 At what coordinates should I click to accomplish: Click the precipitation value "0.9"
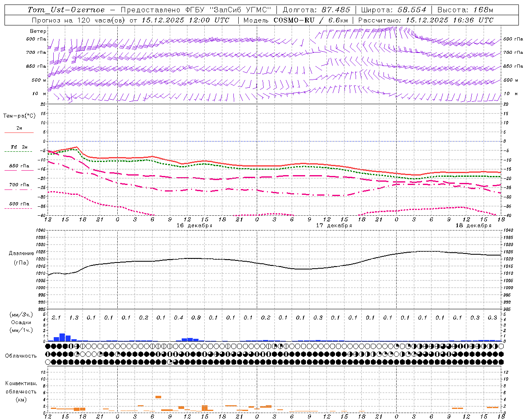coord(196,317)
